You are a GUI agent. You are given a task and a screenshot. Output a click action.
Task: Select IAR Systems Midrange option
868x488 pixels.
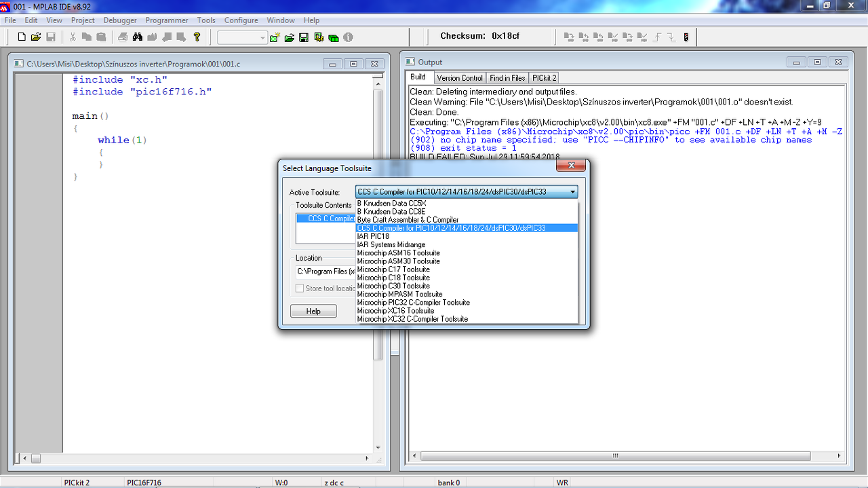pyautogui.click(x=467, y=244)
